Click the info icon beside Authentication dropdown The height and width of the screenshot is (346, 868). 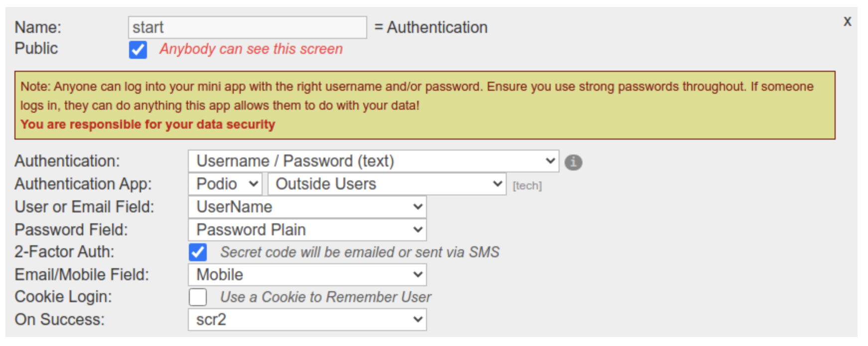coord(573,162)
